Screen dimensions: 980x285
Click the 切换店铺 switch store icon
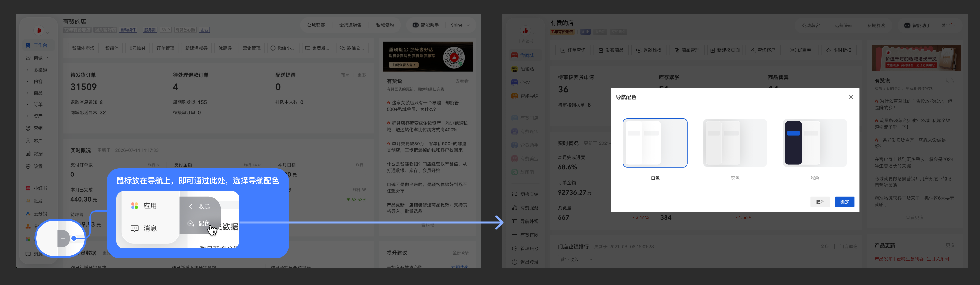coord(514,194)
